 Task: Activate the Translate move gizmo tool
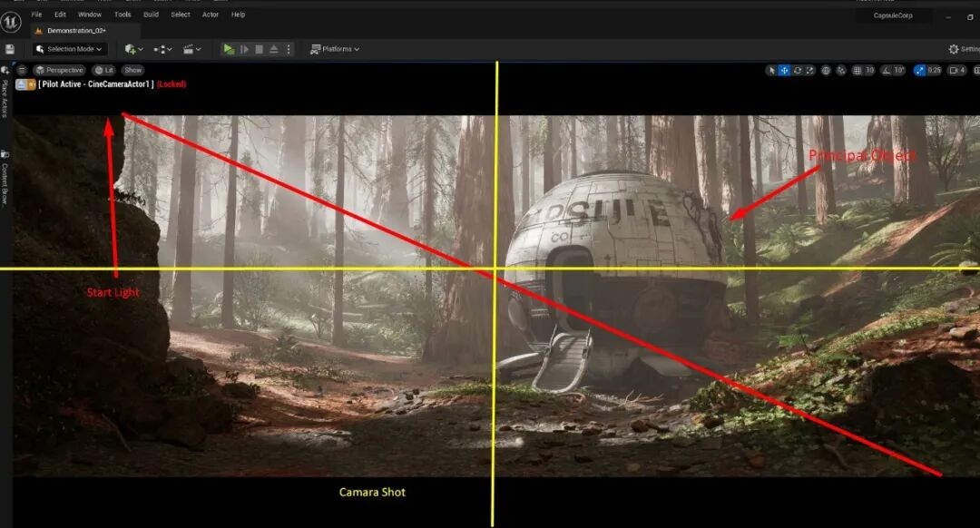(x=784, y=71)
